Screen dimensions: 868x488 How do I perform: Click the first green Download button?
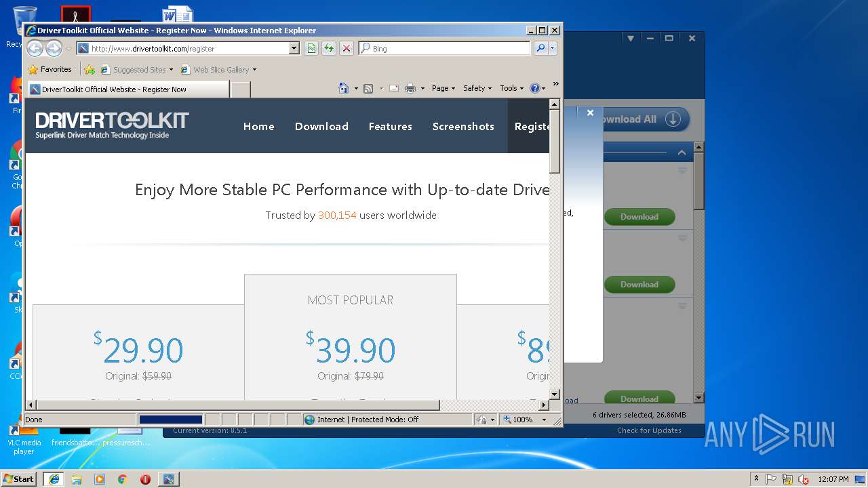click(639, 217)
